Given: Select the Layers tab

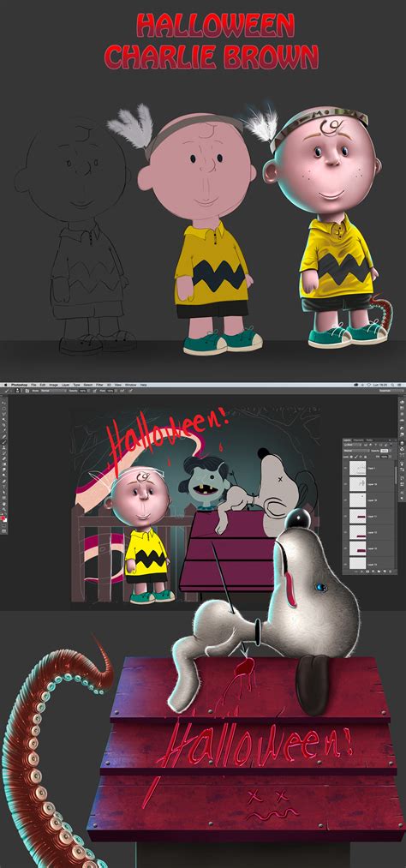Looking at the screenshot, I should pyautogui.click(x=347, y=440).
